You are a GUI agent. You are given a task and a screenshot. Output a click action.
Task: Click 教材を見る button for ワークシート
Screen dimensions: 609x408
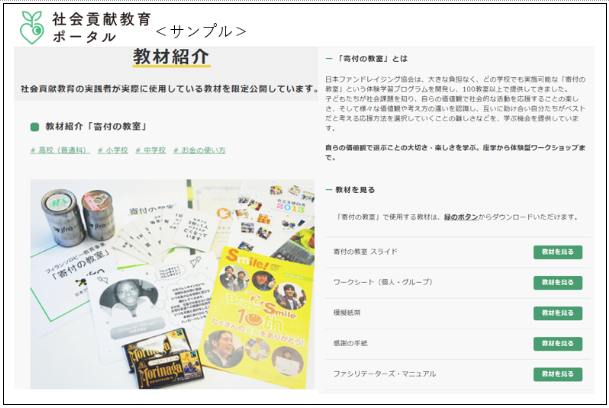click(x=557, y=282)
